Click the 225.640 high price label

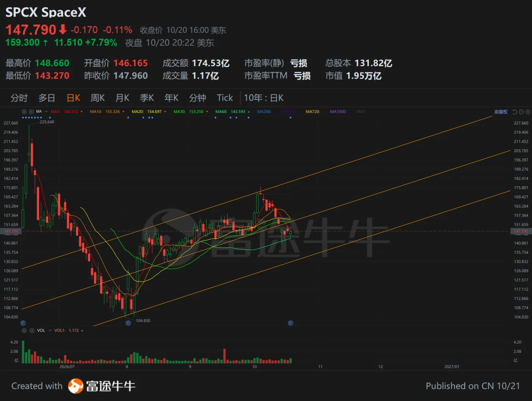pos(47,122)
